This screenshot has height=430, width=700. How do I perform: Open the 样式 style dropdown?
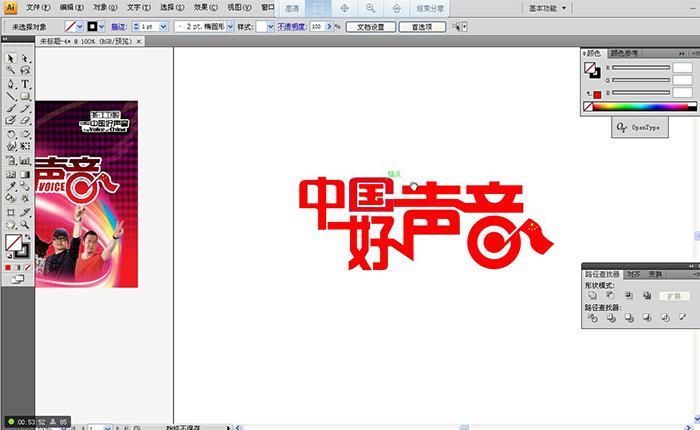(271, 27)
